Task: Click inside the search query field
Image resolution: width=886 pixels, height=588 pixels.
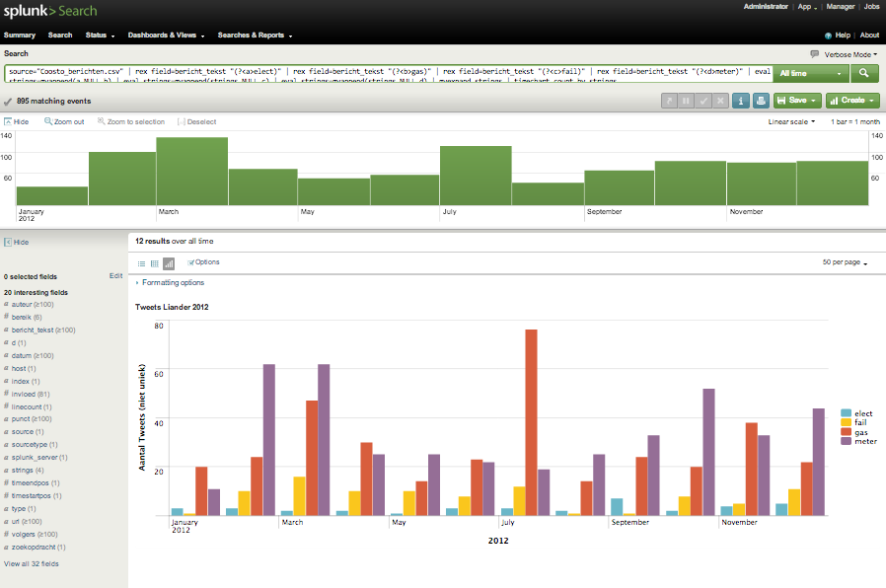Action: click(x=385, y=73)
